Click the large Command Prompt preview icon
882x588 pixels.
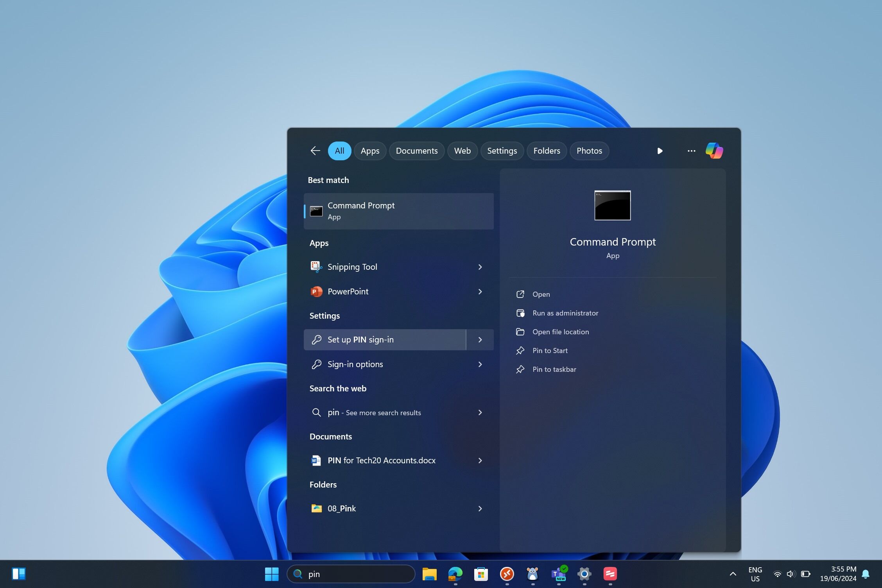click(612, 206)
